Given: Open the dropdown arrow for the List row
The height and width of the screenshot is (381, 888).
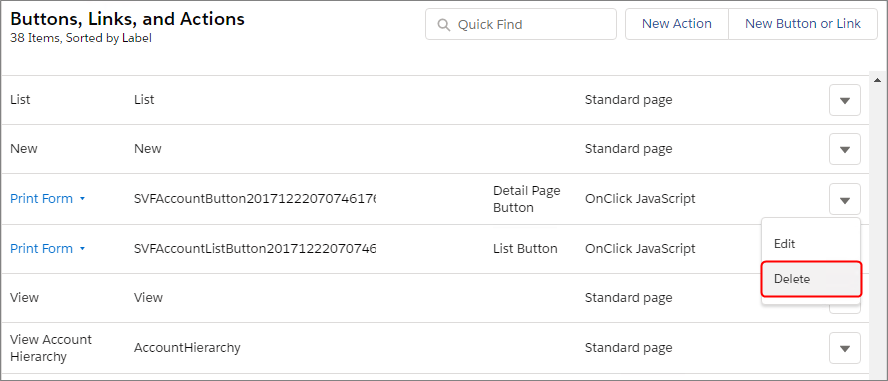Looking at the screenshot, I should (844, 100).
